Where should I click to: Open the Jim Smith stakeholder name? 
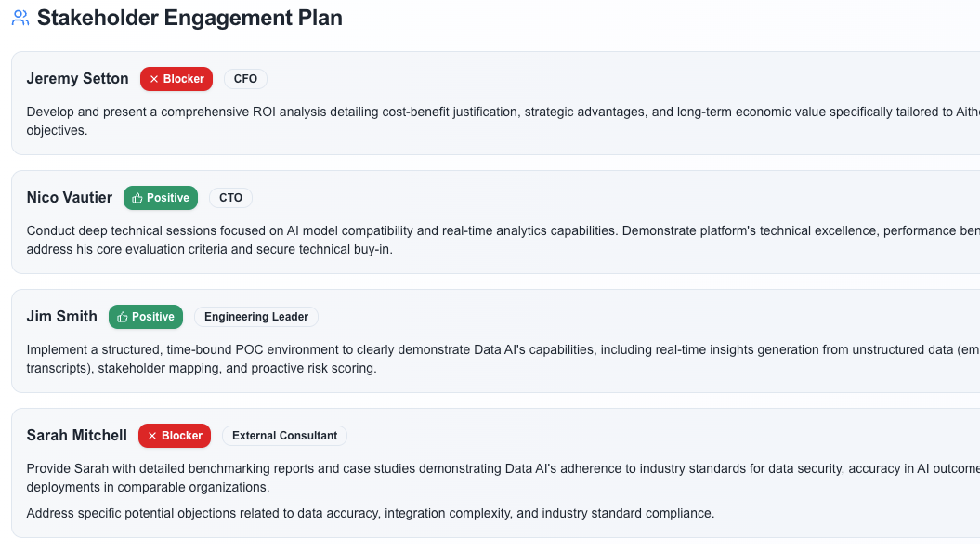62,317
